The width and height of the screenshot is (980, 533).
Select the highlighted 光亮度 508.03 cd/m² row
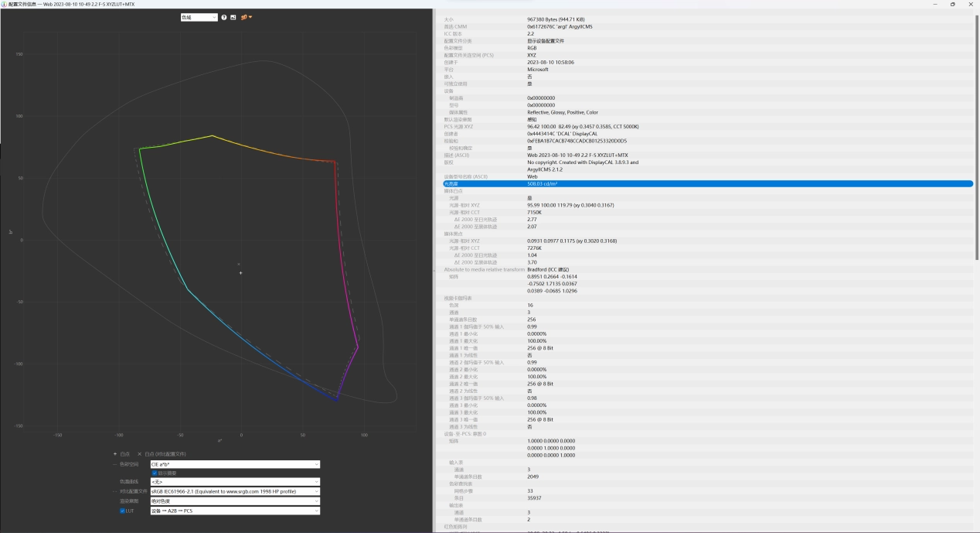[708, 183]
